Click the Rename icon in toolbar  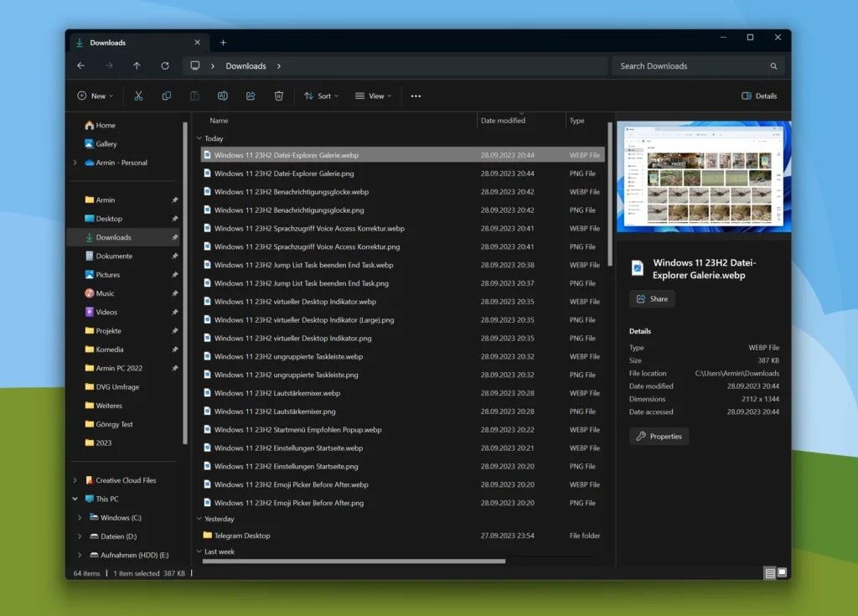222,96
